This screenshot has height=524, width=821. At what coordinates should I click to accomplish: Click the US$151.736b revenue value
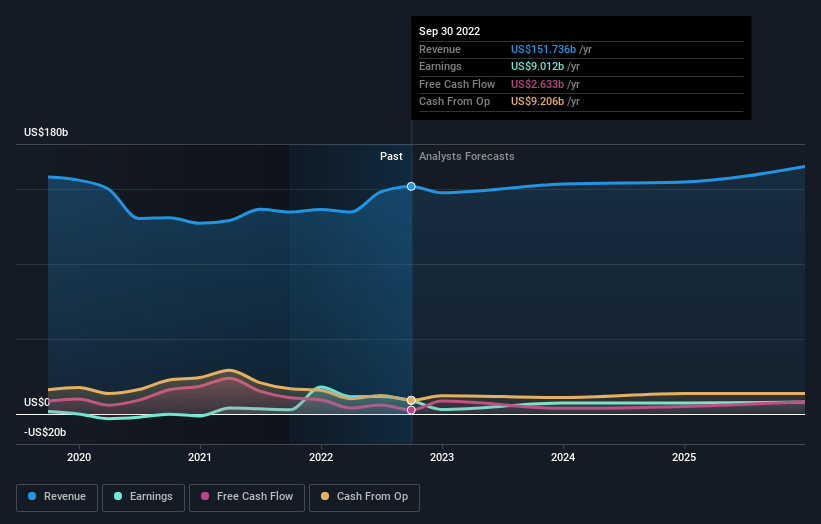click(x=543, y=49)
